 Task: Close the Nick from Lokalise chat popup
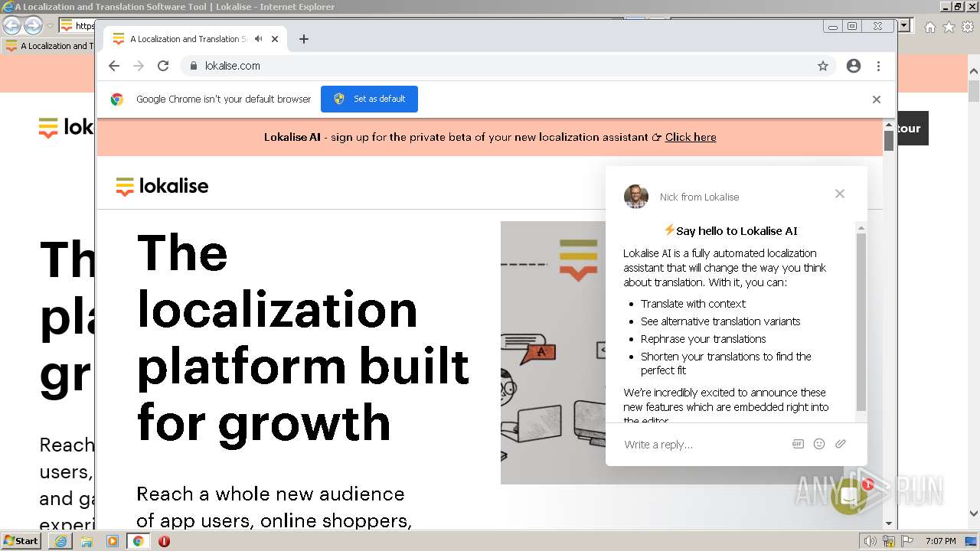840,194
